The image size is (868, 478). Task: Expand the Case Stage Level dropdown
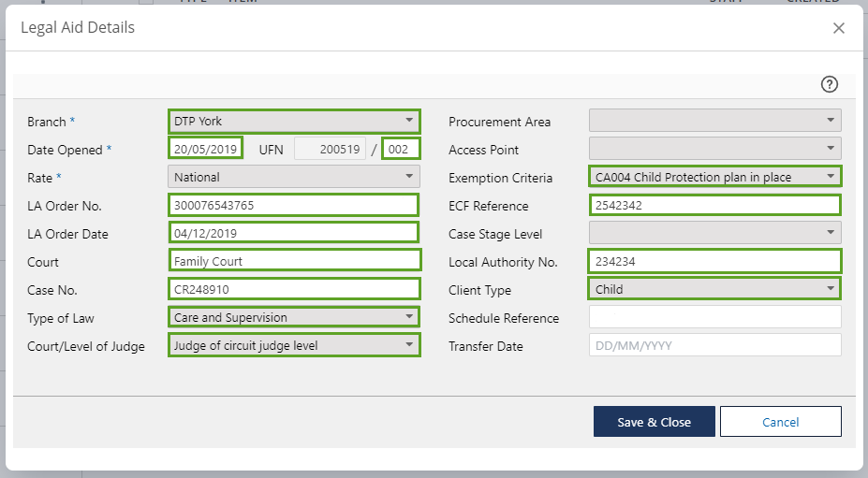click(x=714, y=233)
